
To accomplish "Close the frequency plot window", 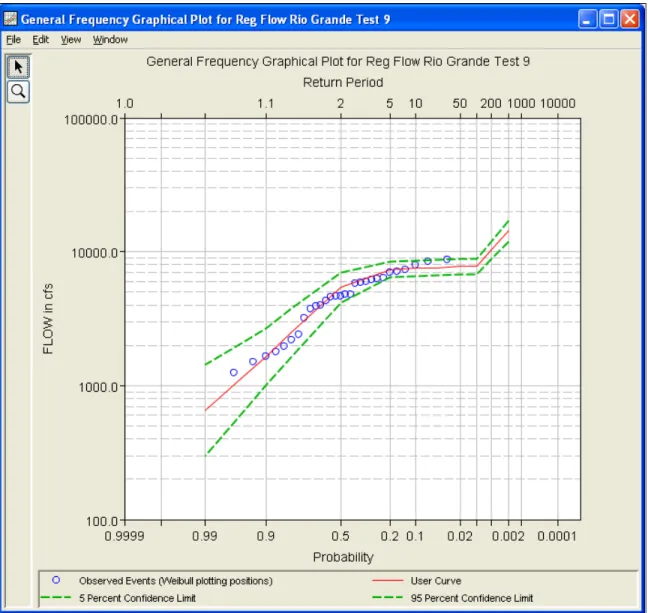I will coord(630,19).
